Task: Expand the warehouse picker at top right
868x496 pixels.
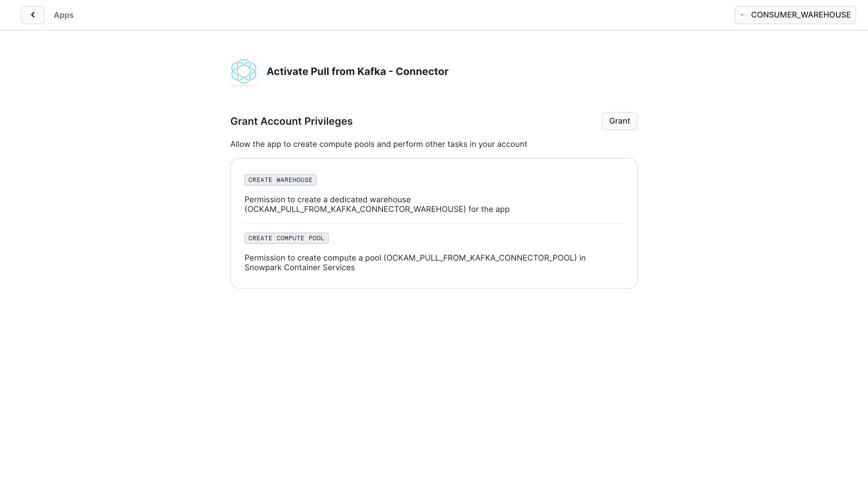Action: coord(795,15)
